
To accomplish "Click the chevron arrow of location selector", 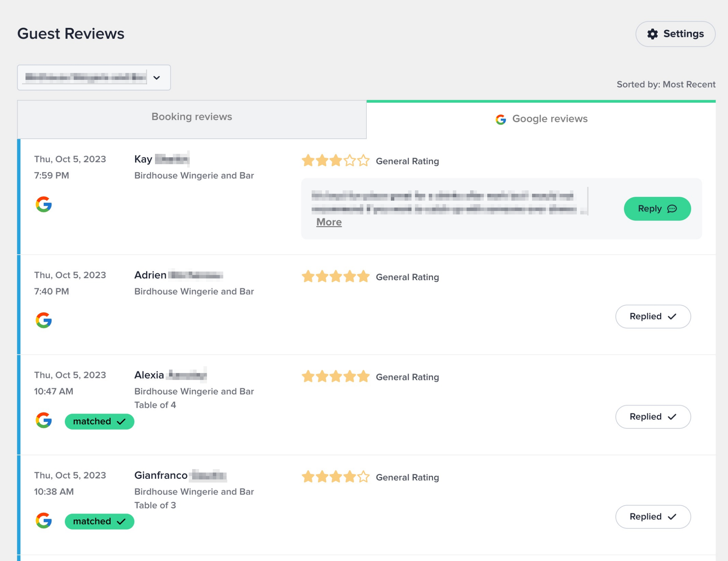I will [x=157, y=78].
